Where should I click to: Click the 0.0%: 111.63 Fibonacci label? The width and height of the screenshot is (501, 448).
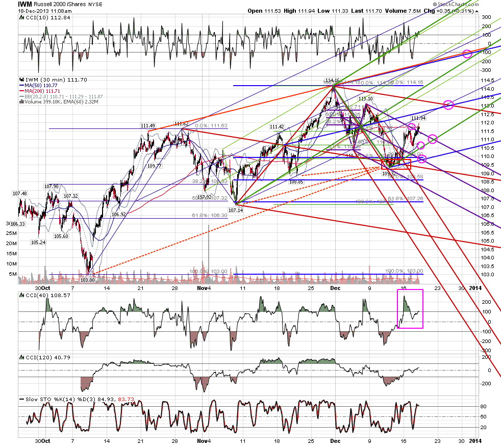(211, 126)
